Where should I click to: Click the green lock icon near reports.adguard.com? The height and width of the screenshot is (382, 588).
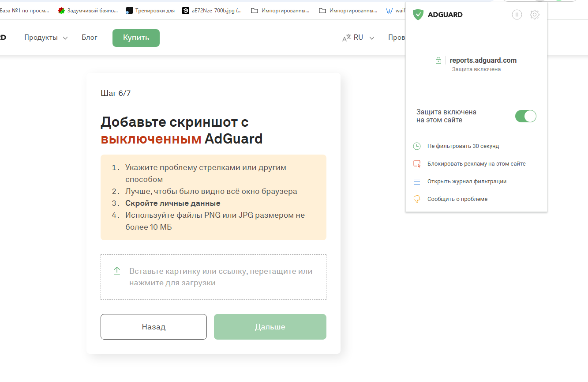click(x=438, y=61)
